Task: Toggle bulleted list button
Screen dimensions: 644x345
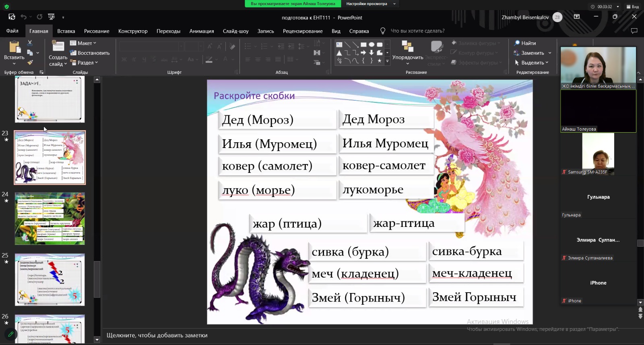Action: tap(248, 46)
